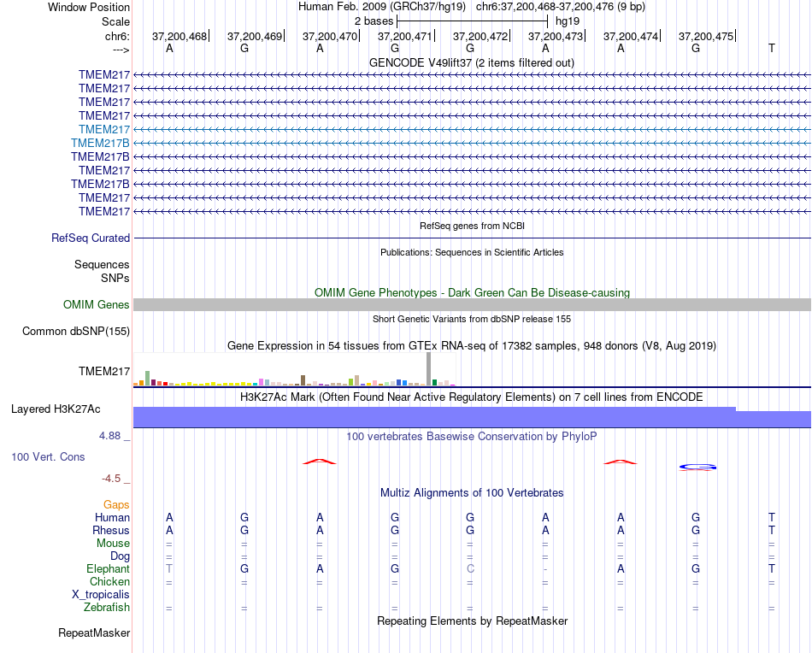Click the 4.88 PhyloP upper value
The height and width of the screenshot is (653, 812).
109,436
